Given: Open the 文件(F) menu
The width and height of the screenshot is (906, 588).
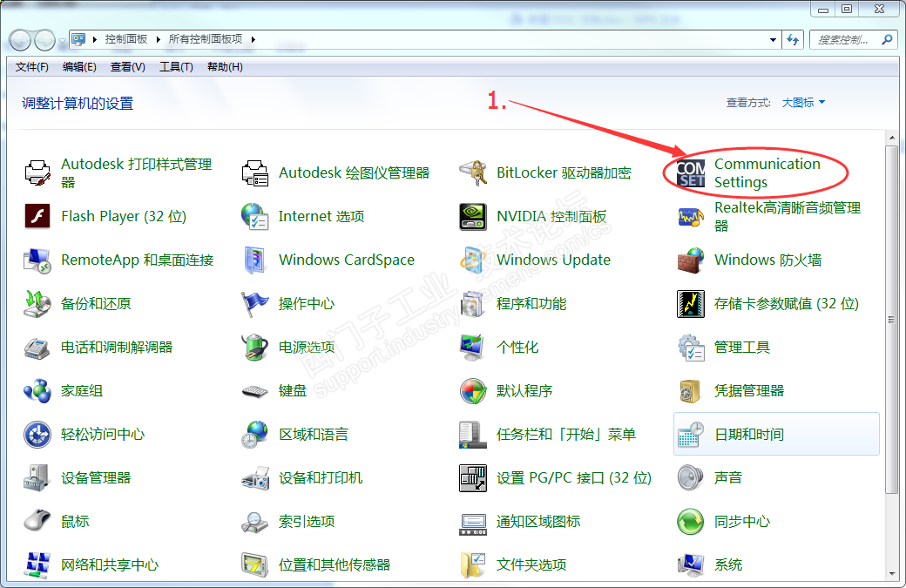Looking at the screenshot, I should point(31,67).
